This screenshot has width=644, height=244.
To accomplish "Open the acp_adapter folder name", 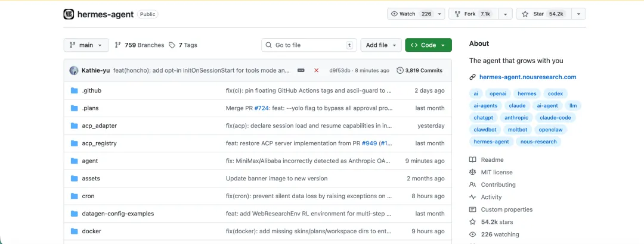I will click(100, 126).
